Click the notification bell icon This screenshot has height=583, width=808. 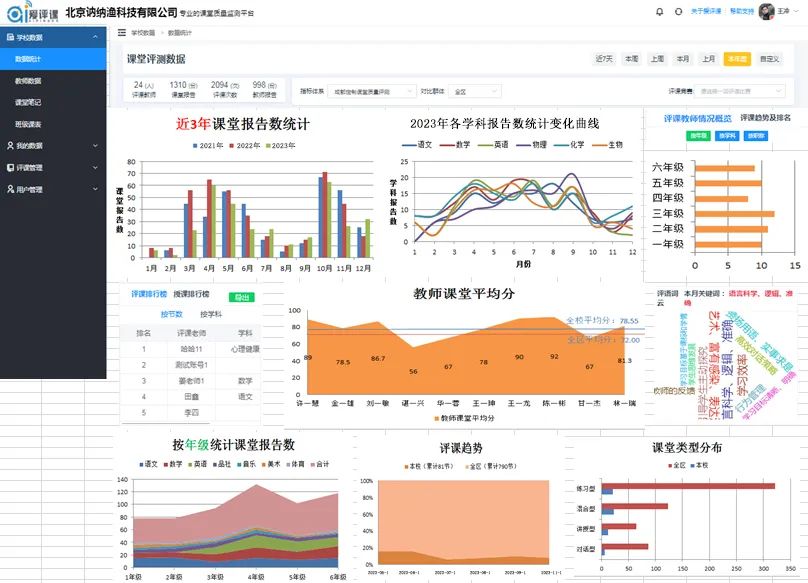click(659, 12)
